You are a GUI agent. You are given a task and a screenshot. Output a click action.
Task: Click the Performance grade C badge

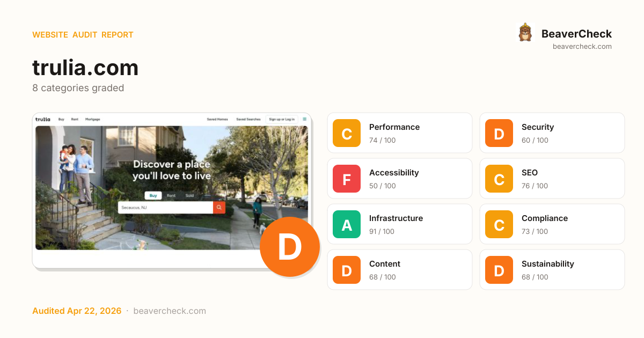pos(347,133)
